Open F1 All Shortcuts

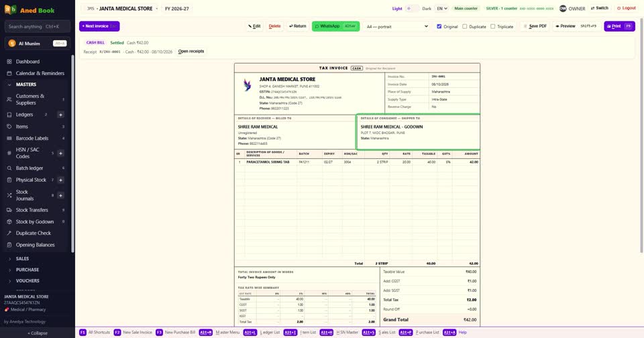[95, 332]
